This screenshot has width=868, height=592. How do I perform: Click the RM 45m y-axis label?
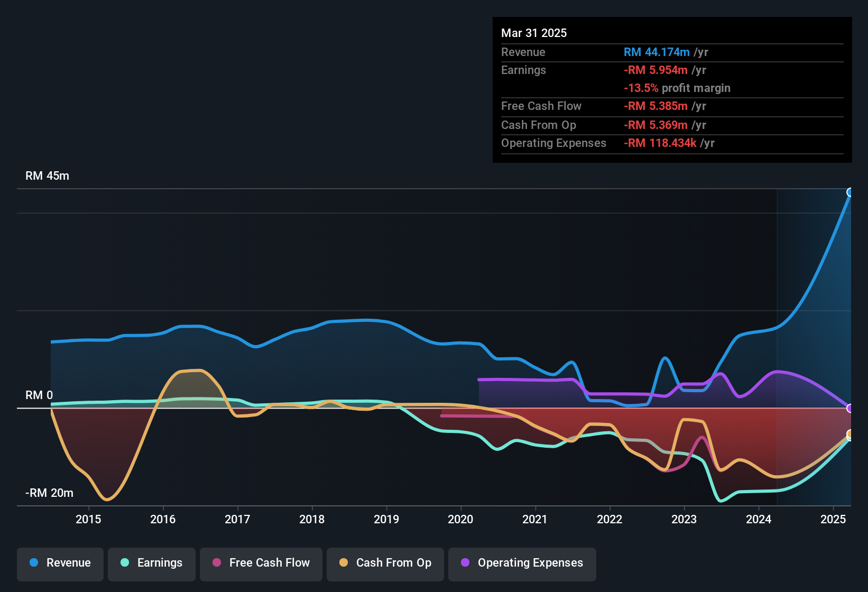(x=47, y=175)
